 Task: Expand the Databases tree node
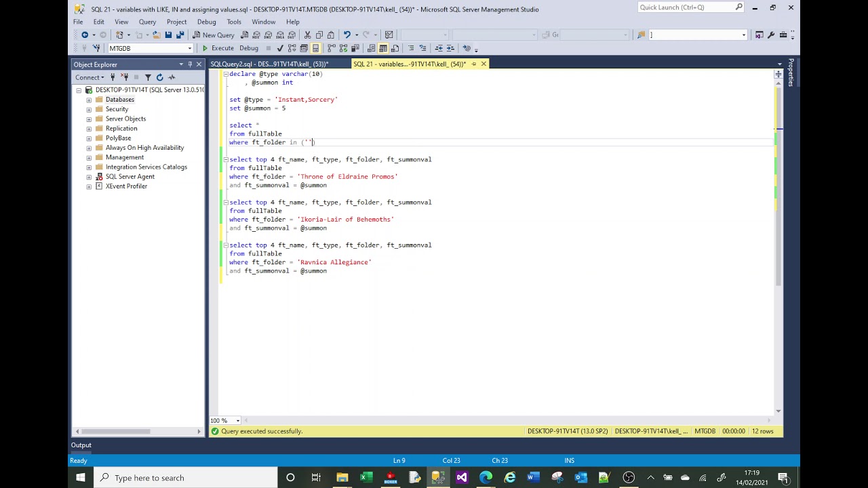(89, 100)
